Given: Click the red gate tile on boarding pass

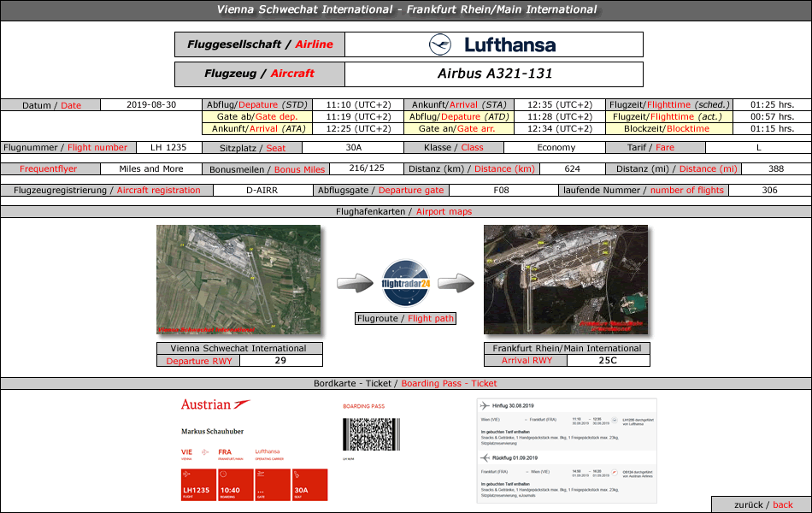Looking at the screenshot, I should click(273, 485).
